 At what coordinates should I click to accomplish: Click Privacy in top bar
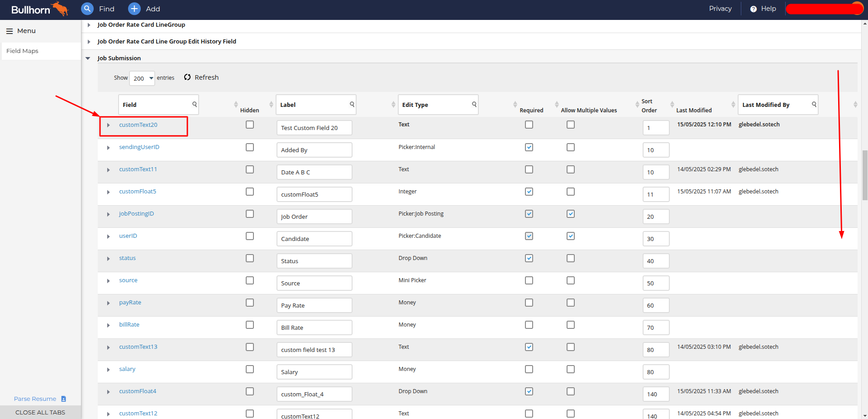(720, 9)
